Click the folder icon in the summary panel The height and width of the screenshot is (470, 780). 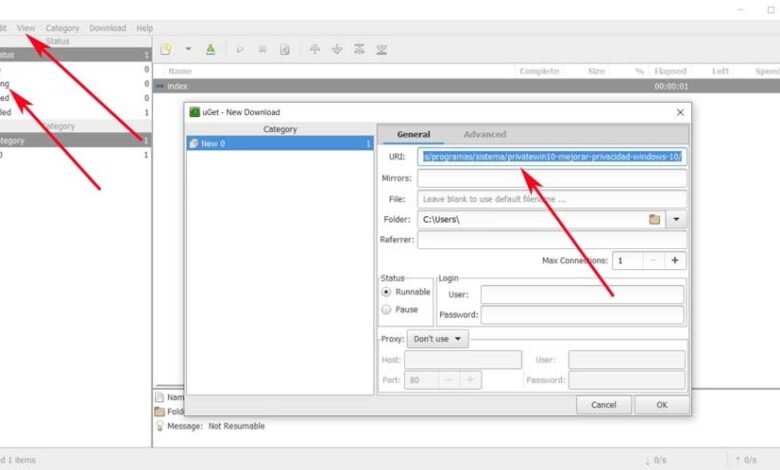coord(159,411)
